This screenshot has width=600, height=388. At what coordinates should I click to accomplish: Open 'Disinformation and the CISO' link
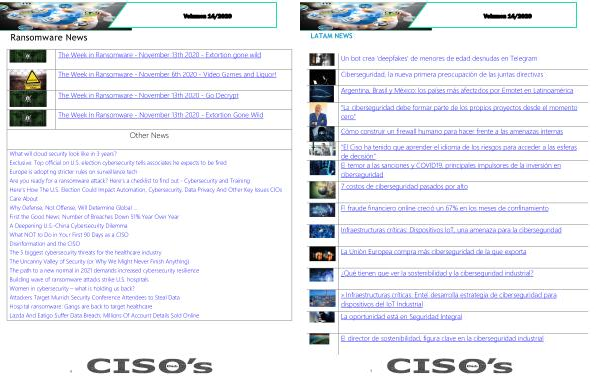(45, 244)
